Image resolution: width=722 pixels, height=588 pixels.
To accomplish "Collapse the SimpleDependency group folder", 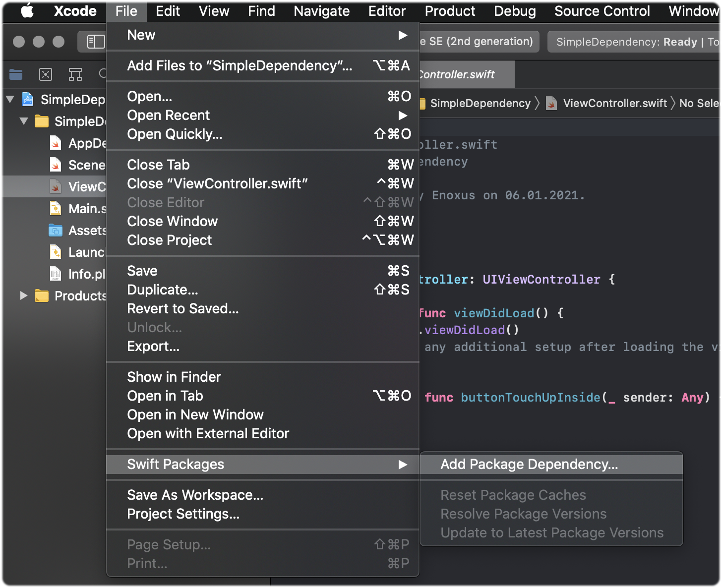I will click(24, 121).
